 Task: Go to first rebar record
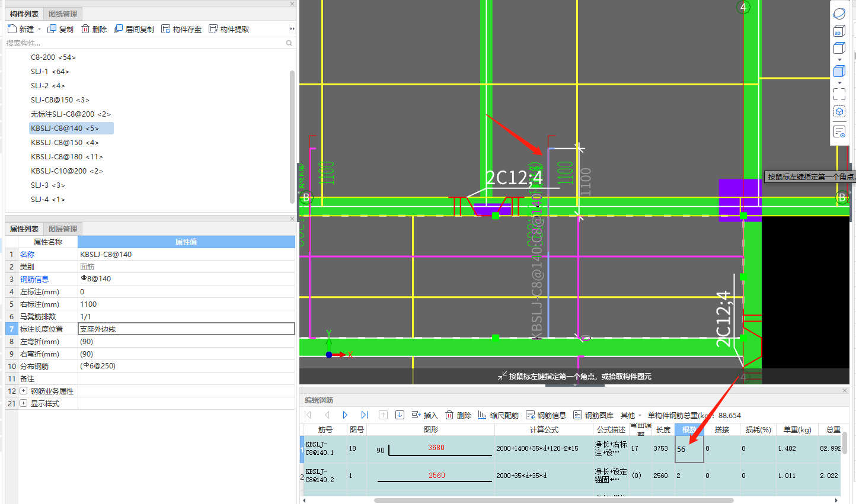click(x=308, y=415)
